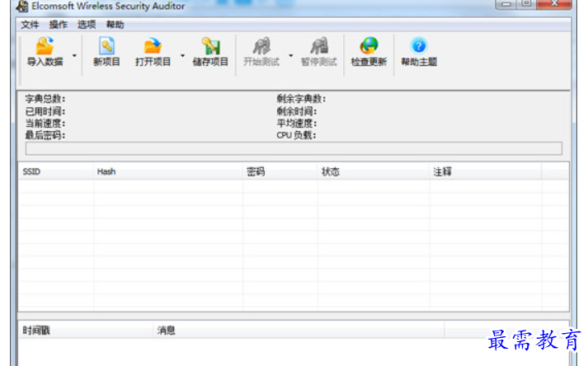This screenshot has height=366, width=588.
Task: Click the 当前速度 label
Action: pos(45,124)
